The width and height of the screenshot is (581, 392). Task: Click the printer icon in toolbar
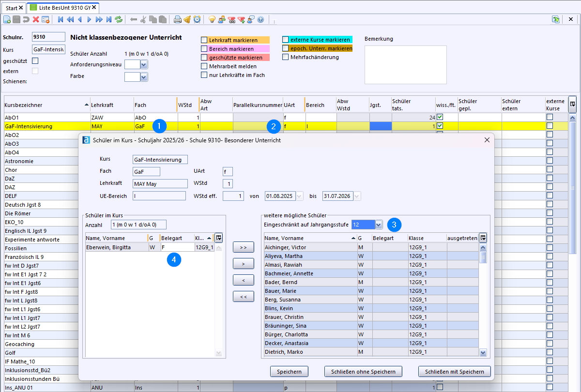pyautogui.click(x=178, y=19)
